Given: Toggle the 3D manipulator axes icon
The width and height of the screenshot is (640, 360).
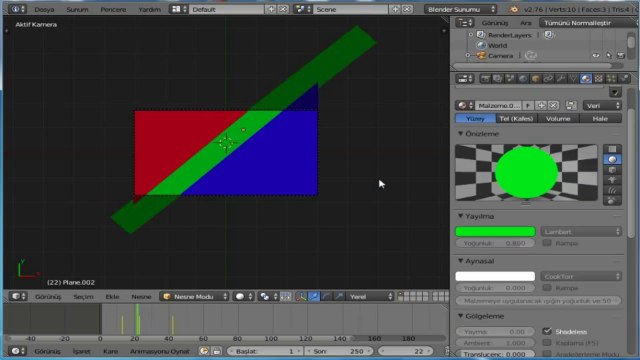Looking at the screenshot, I should (x=301, y=297).
